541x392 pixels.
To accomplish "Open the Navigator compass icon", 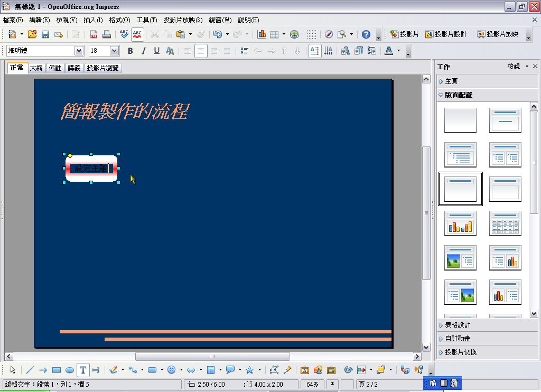I will point(329,34).
